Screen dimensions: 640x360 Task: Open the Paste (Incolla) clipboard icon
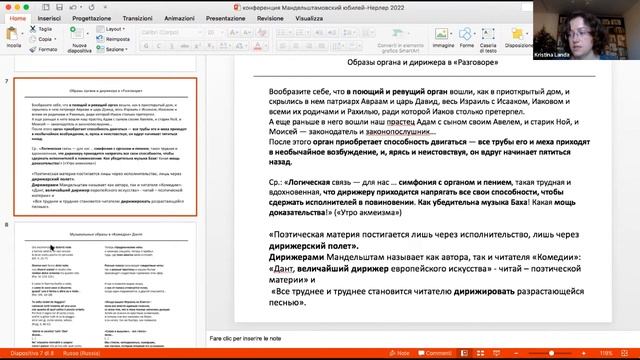tap(12, 34)
